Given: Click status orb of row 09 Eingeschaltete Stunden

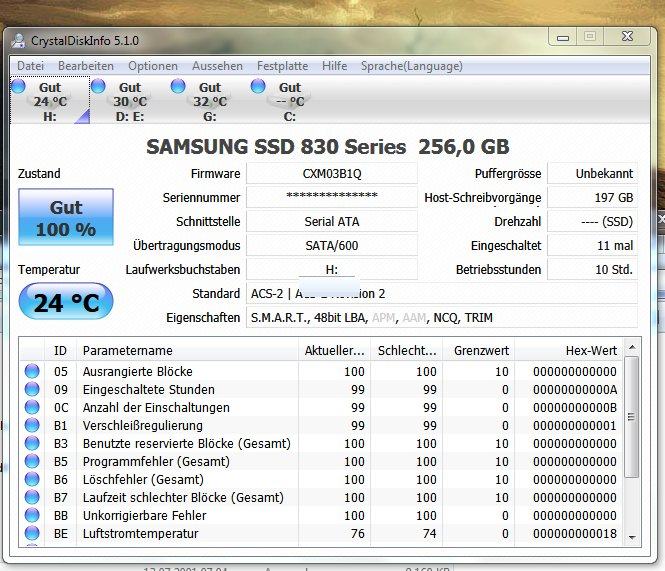Looking at the screenshot, I should 32,389.
